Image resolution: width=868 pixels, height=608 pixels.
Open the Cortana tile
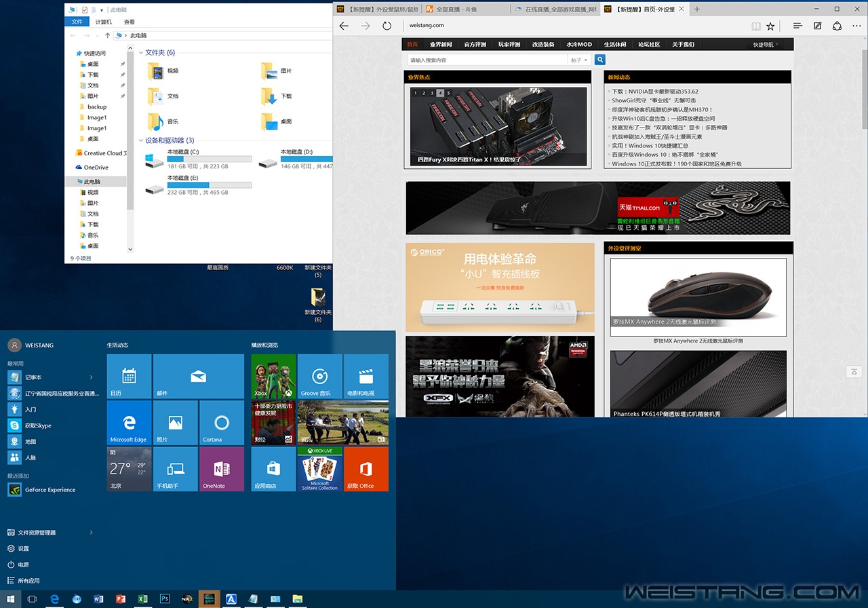click(221, 422)
